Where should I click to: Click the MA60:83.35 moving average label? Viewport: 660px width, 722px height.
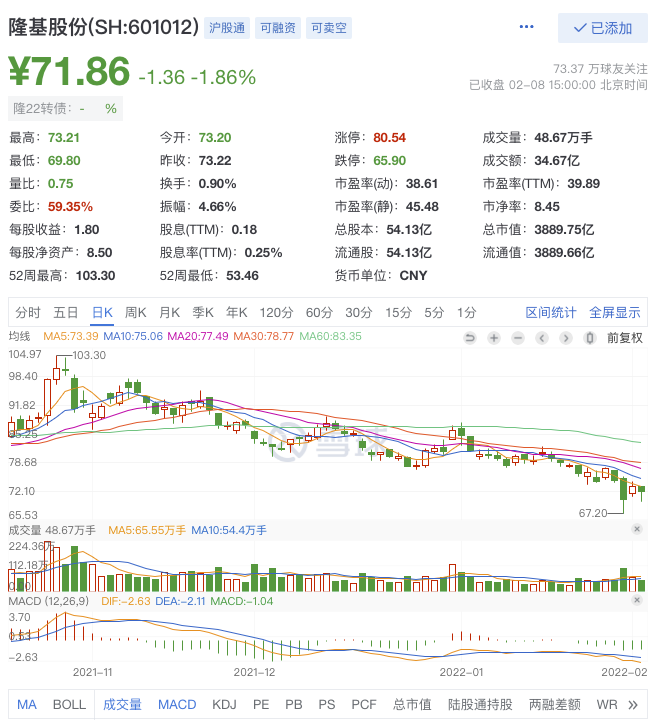330,336
